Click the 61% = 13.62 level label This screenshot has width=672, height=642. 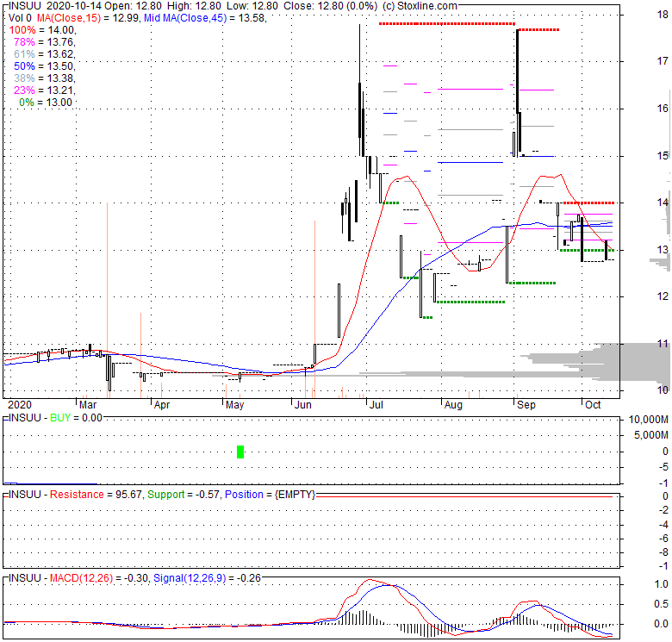(44, 54)
